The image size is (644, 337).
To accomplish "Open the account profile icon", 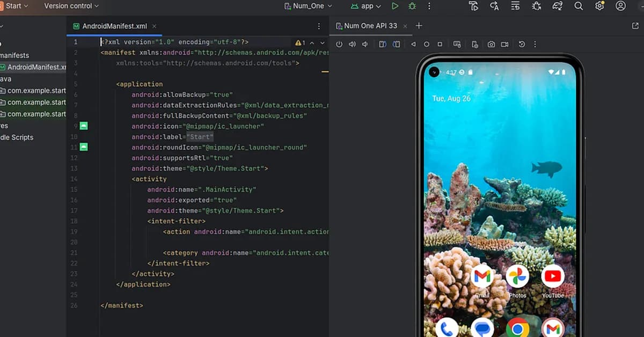I will coord(621,6).
